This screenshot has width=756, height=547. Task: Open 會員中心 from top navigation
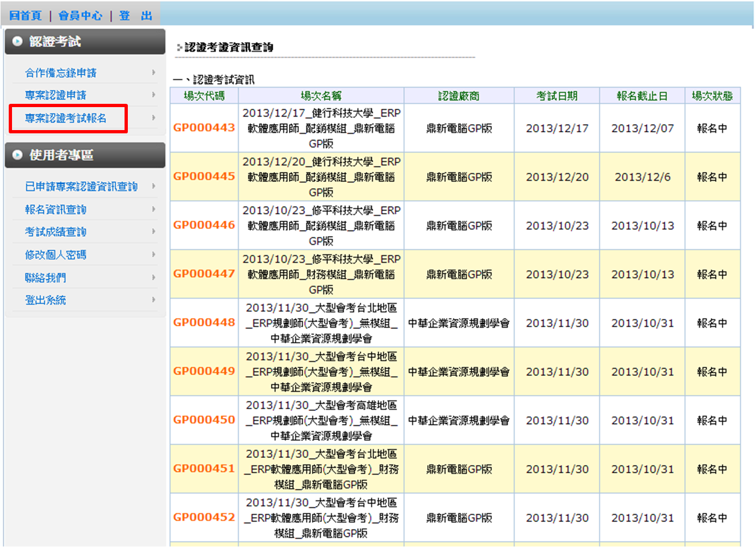pyautogui.click(x=80, y=16)
